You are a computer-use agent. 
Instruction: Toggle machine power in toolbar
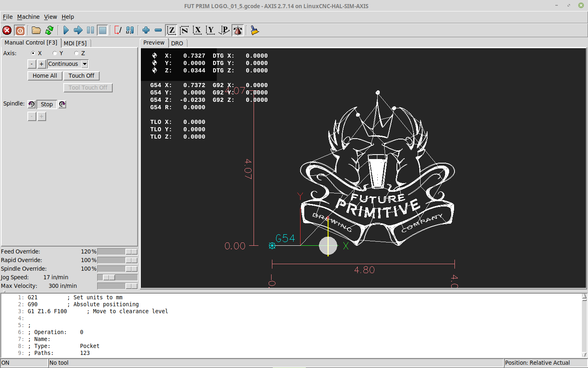coord(20,30)
